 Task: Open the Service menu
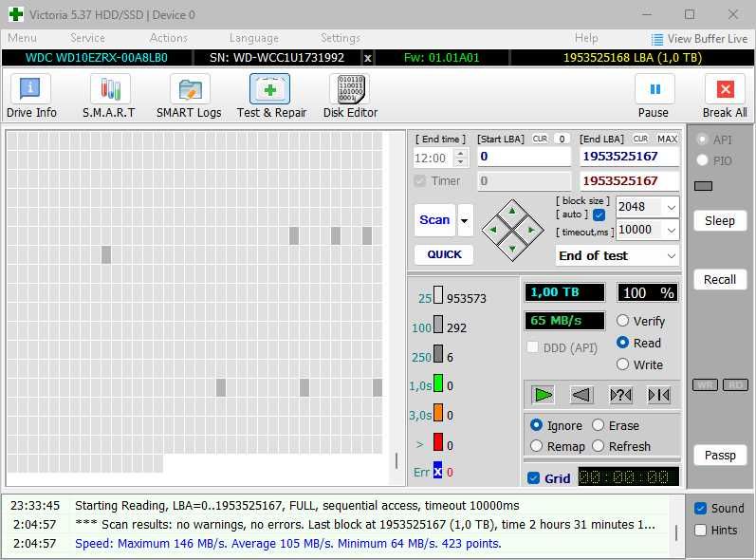(87, 38)
